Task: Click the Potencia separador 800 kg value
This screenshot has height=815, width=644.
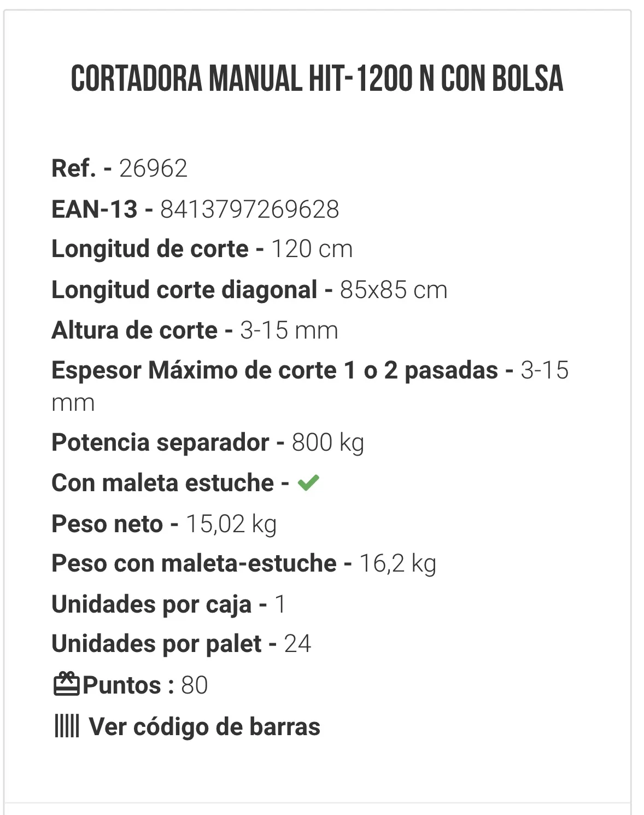Action: (x=328, y=443)
